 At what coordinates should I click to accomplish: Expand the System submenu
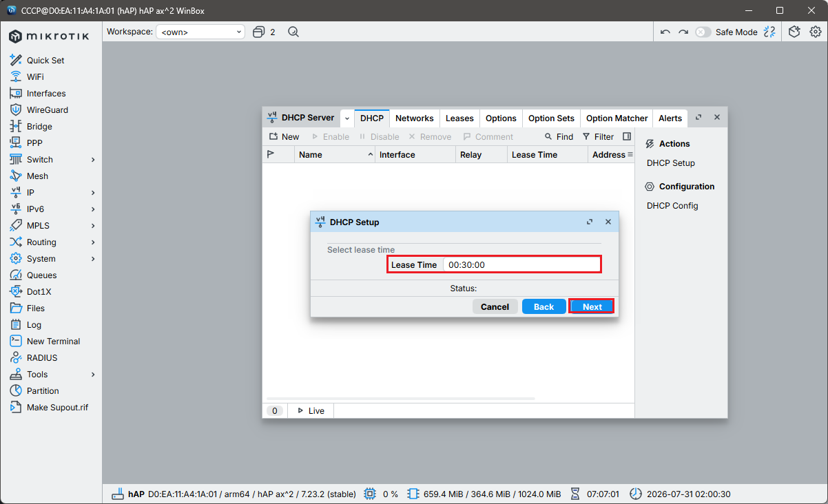pos(93,258)
